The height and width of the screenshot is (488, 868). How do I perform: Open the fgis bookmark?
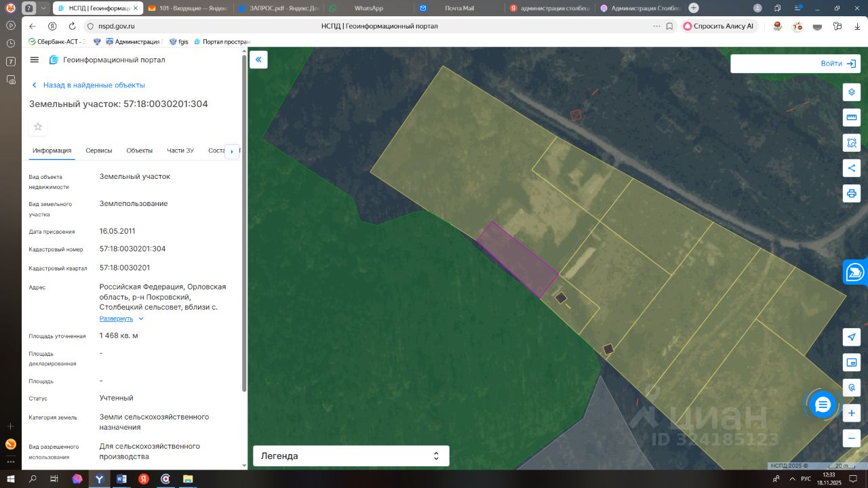[x=179, y=41]
